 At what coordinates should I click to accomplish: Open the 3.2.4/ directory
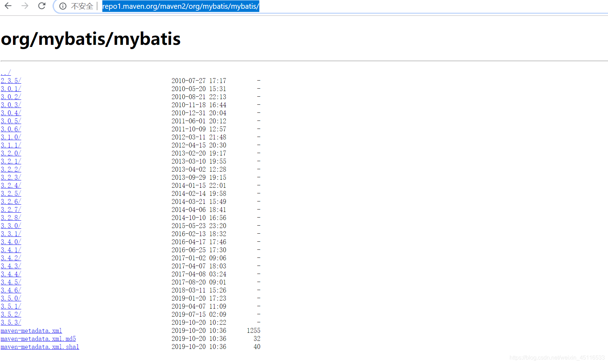[11, 185]
